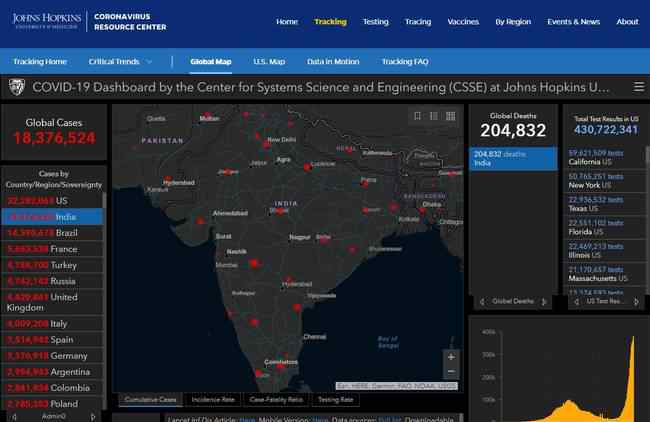Open the dashboard hamburger menu
Image resolution: width=650 pixels, height=422 pixels.
637,87
